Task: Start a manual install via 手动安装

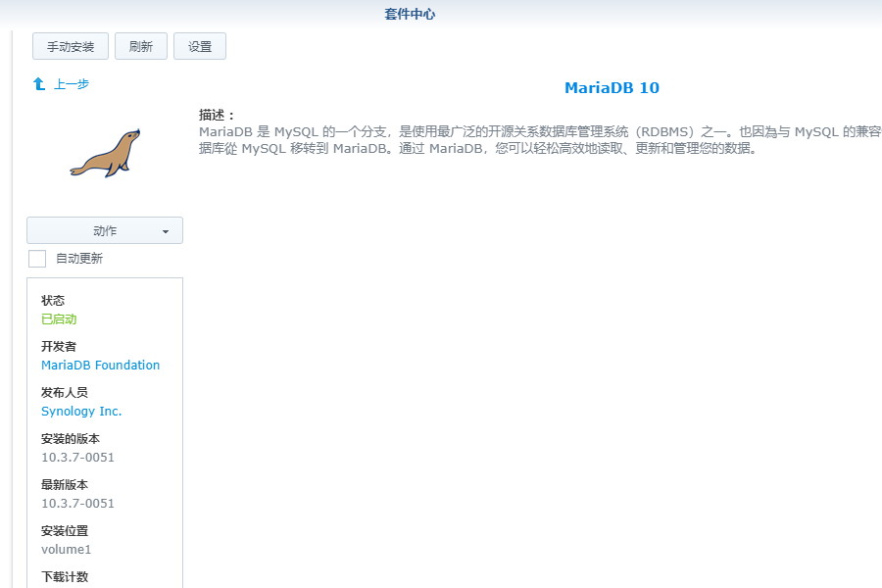Action: [x=70, y=45]
